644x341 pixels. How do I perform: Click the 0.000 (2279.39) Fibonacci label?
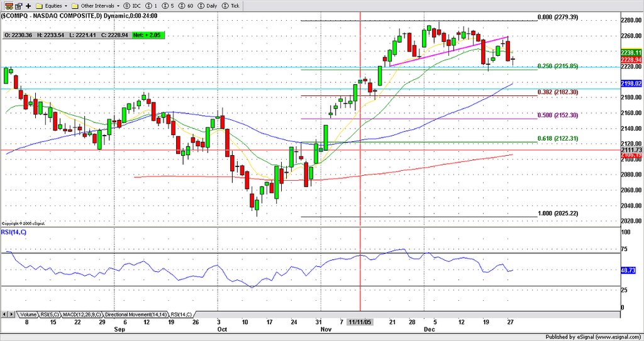pyautogui.click(x=558, y=17)
